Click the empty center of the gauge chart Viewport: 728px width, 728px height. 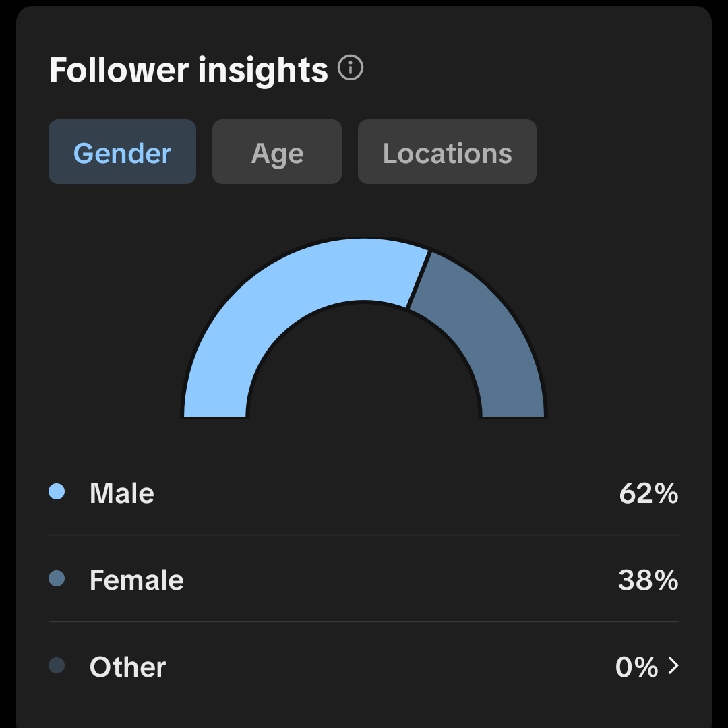click(x=364, y=367)
